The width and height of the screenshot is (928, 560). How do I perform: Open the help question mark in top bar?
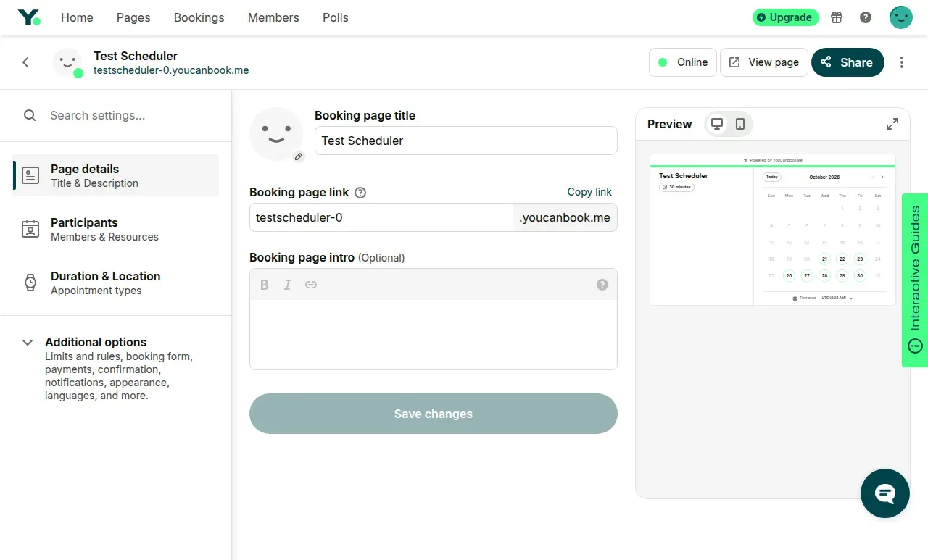[866, 17]
